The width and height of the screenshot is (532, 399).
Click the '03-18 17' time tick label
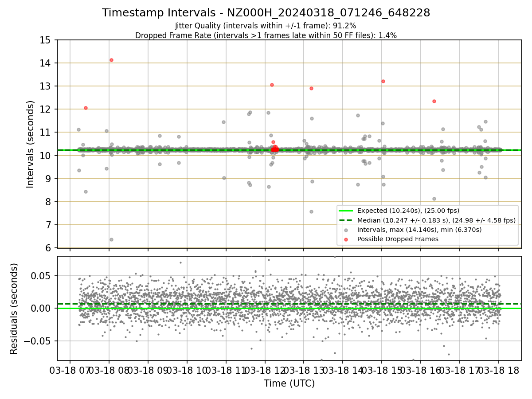click(460, 370)
